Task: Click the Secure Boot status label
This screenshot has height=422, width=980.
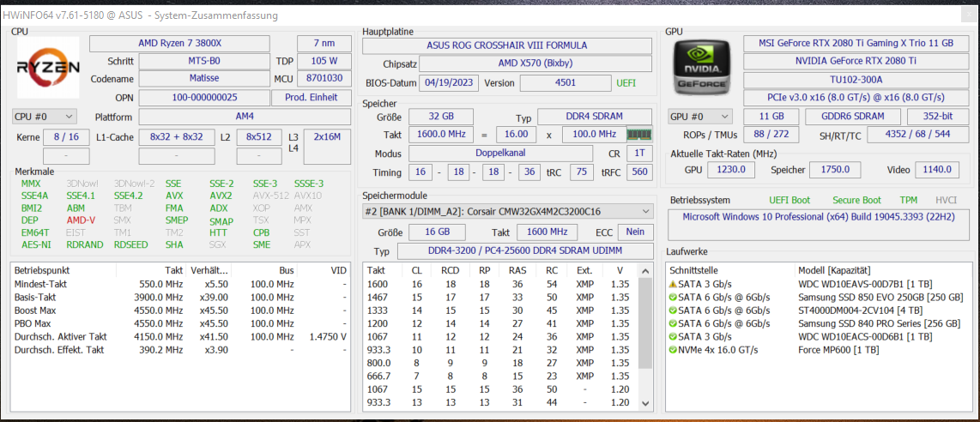Action: pyautogui.click(x=857, y=200)
